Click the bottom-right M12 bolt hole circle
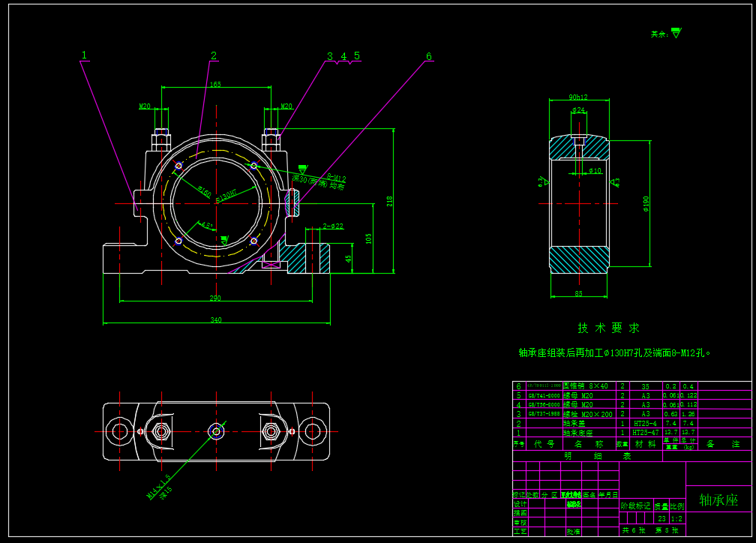 tap(253, 241)
